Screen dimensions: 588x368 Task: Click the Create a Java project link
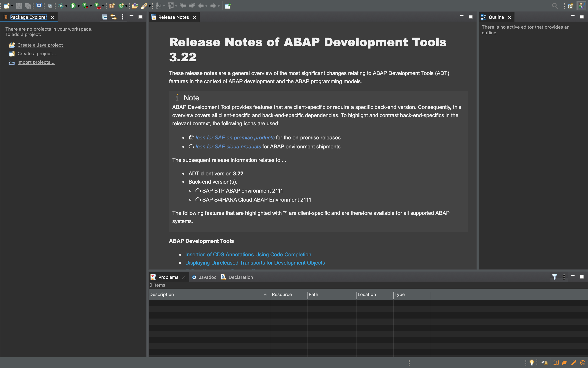[x=40, y=45]
